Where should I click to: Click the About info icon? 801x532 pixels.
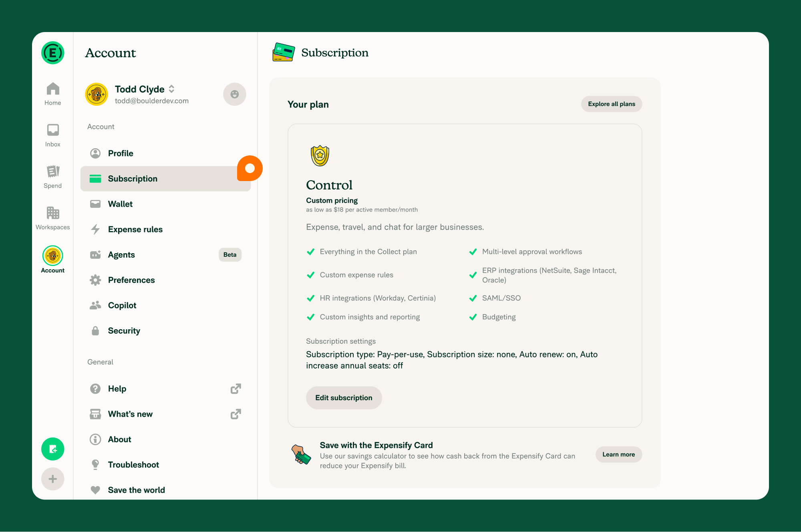tap(95, 439)
